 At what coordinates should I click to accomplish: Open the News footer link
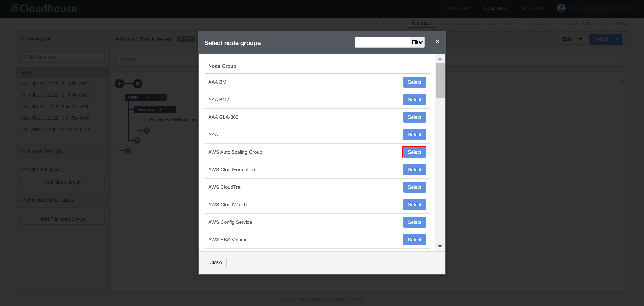tap(302, 299)
